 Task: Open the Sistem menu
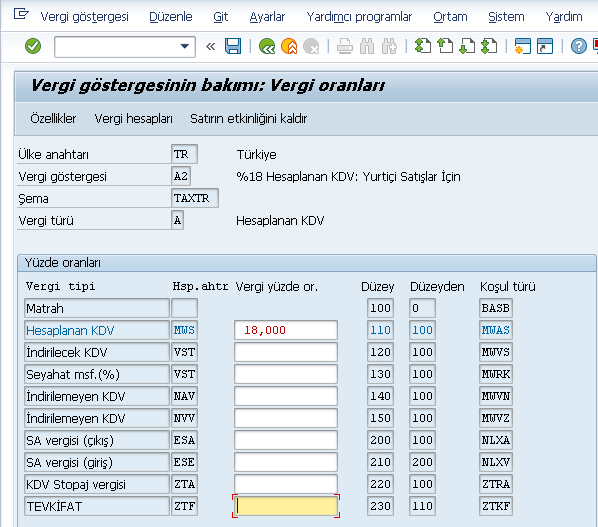(506, 17)
